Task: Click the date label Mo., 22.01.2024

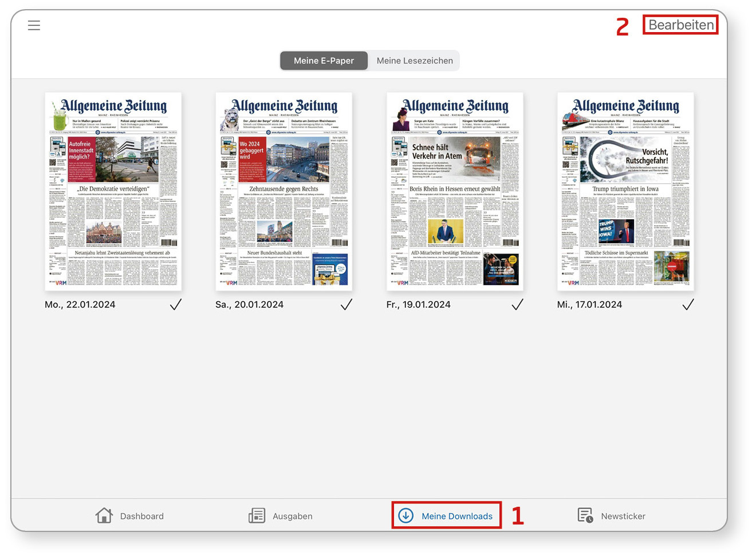Action: click(80, 305)
